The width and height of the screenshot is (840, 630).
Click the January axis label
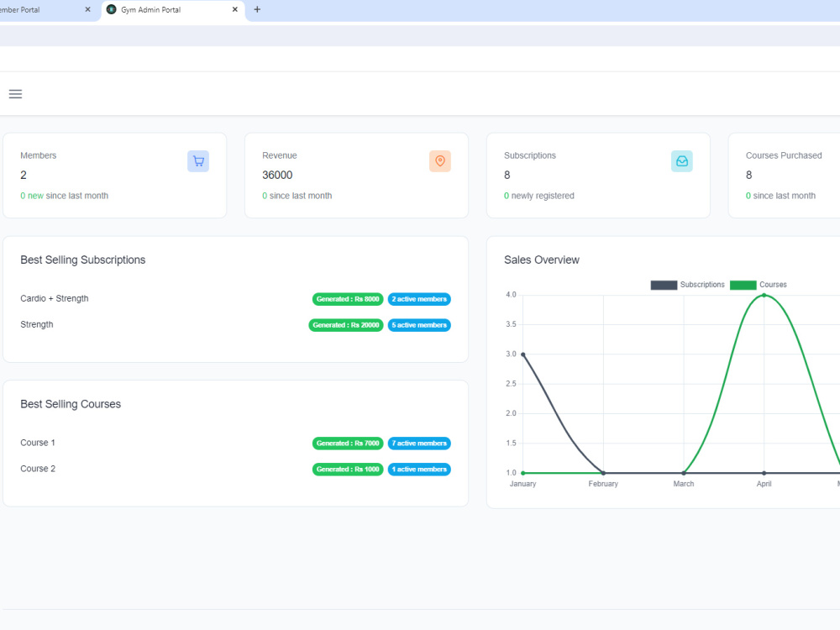[522, 484]
